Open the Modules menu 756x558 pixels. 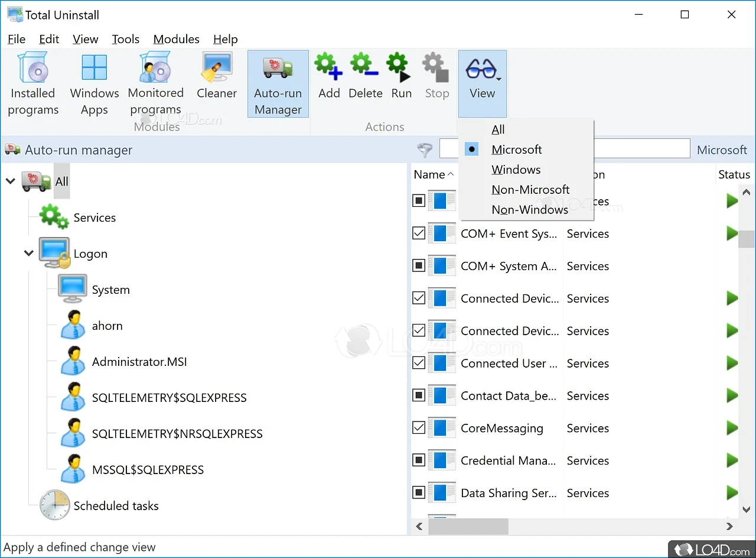pos(176,39)
